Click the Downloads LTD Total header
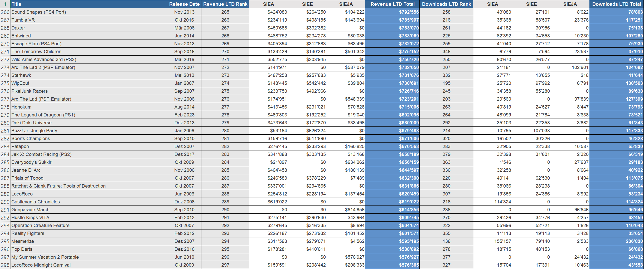Image resolution: width=644 pixels, height=269 pixels. [x=616, y=4]
